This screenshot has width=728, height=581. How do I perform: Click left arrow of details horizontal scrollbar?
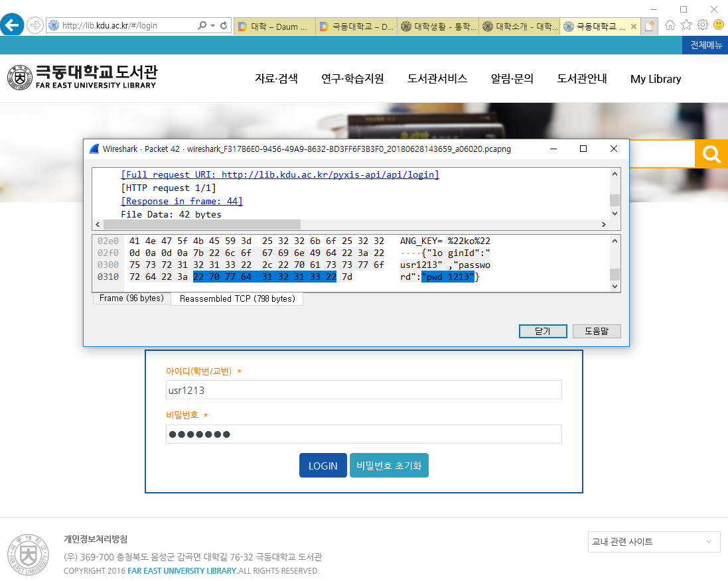point(98,225)
